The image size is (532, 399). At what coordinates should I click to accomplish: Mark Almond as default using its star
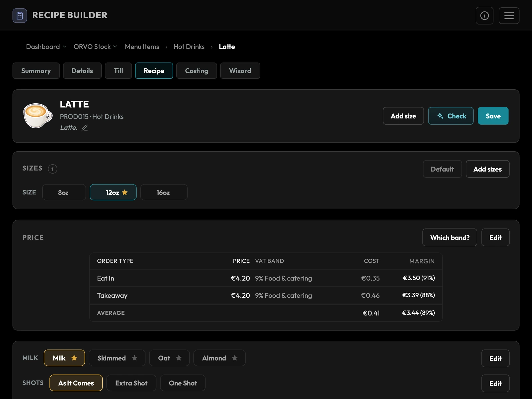(235, 358)
